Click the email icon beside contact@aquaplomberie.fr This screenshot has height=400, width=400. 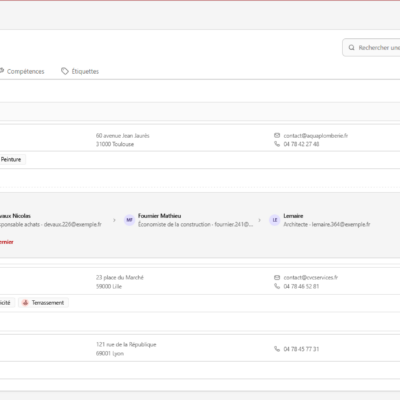[277, 135]
